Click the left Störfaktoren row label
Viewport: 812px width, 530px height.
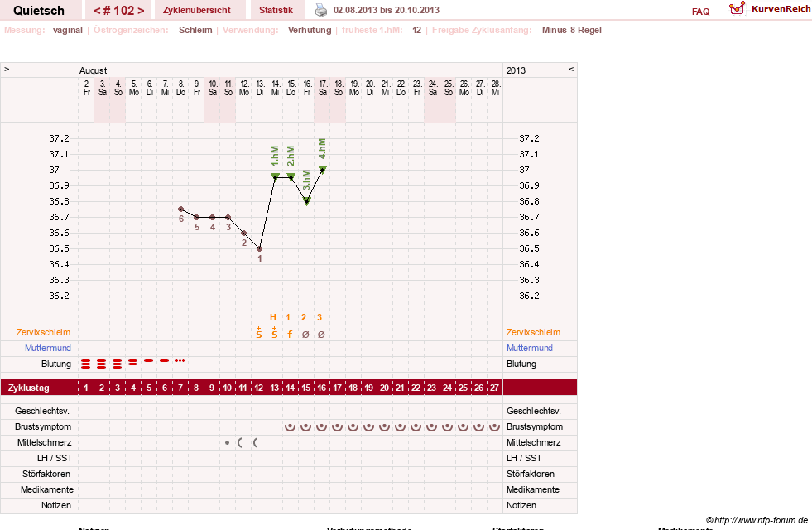(46, 474)
